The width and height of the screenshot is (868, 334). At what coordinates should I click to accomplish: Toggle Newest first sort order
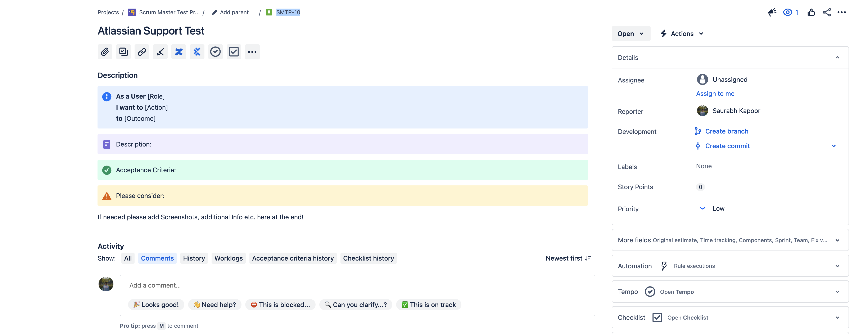pyautogui.click(x=568, y=258)
